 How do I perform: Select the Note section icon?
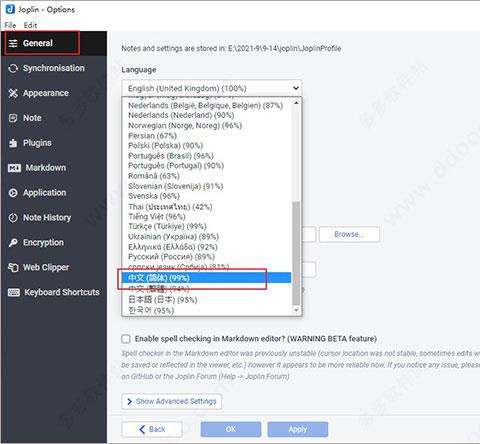coord(13,118)
